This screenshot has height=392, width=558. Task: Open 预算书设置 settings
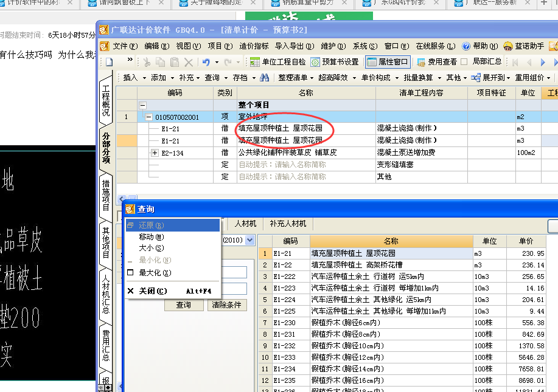tap(335, 62)
